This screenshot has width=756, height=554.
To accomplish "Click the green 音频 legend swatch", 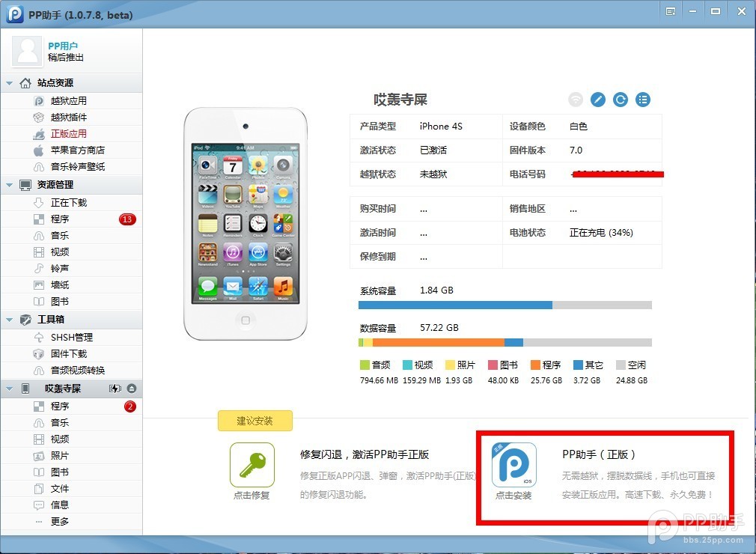I will click(x=365, y=365).
